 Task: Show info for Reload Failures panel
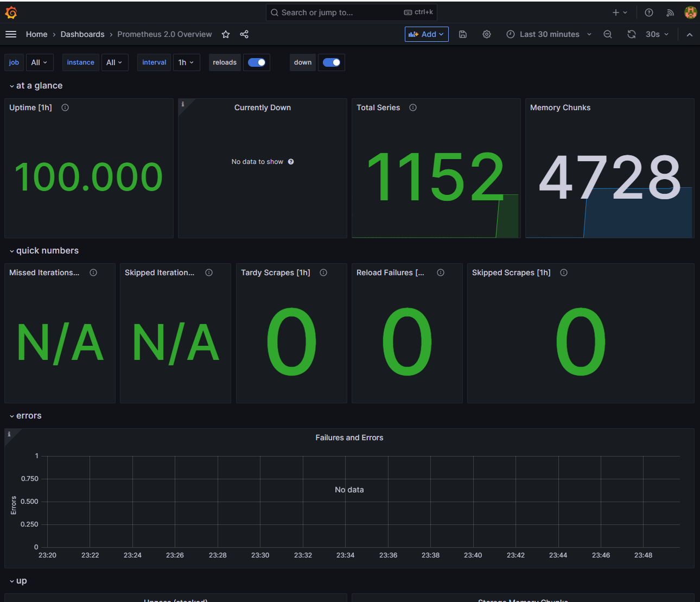coord(441,273)
